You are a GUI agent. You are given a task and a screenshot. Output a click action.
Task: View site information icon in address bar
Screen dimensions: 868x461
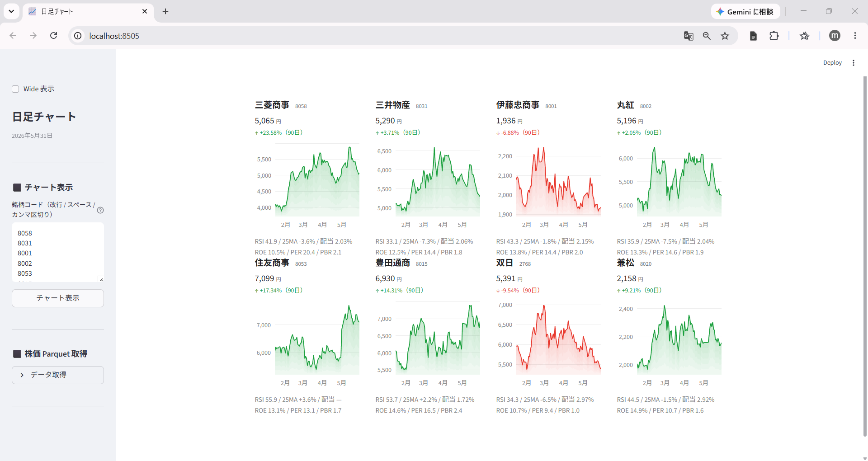coord(78,36)
